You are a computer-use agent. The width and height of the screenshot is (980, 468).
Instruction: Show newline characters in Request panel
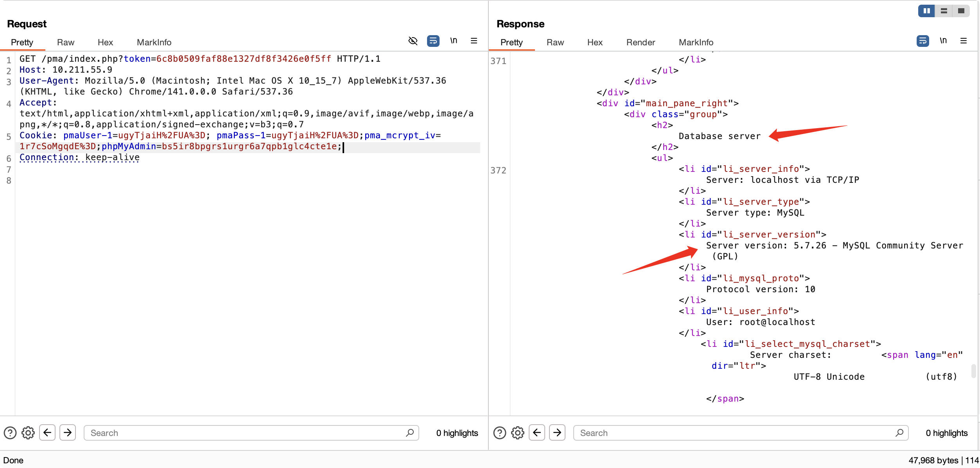454,41
